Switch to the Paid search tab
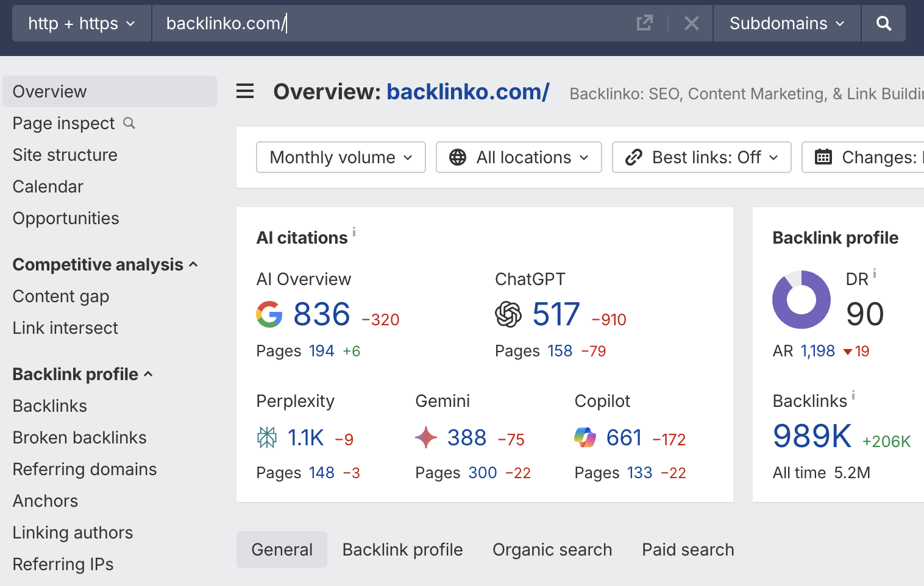 688,549
